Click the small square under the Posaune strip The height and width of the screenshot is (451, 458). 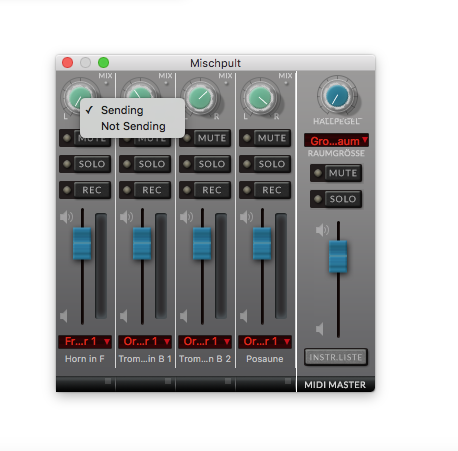[288, 381]
